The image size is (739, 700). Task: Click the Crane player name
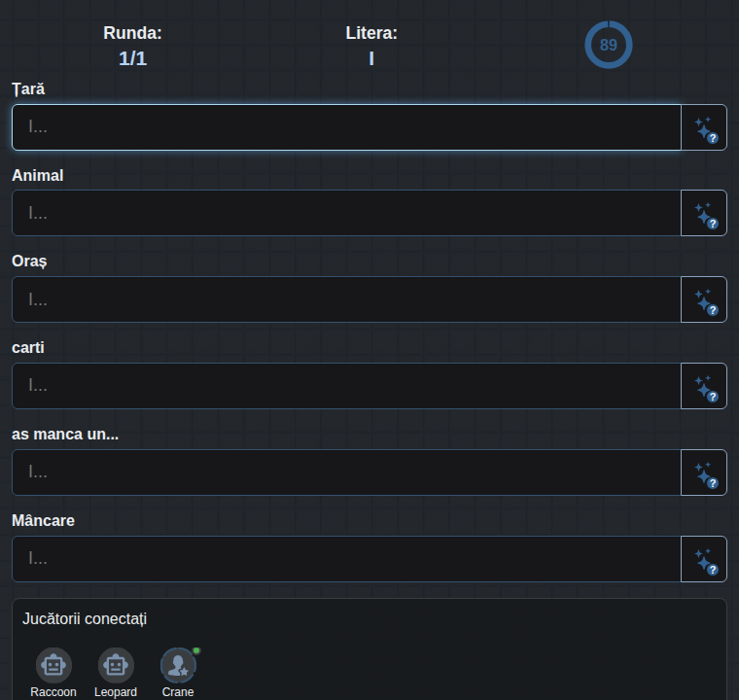pyautogui.click(x=178, y=692)
